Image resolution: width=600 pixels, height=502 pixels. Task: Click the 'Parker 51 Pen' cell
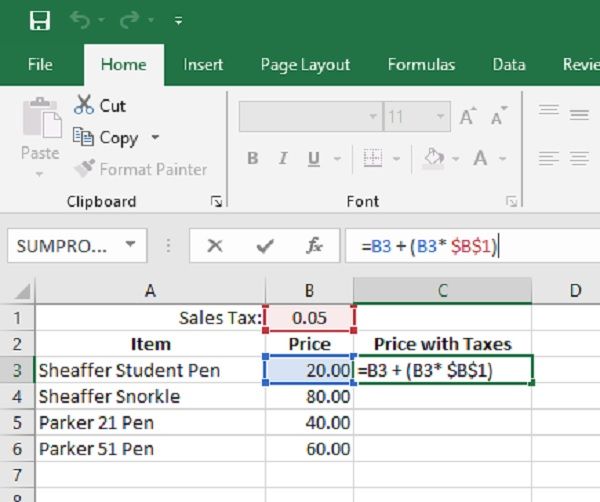point(150,448)
